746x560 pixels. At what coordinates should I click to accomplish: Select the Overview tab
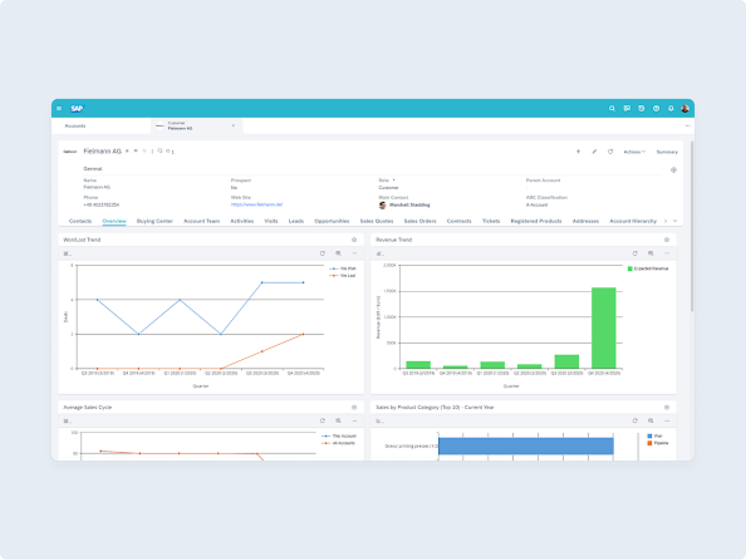pyautogui.click(x=114, y=221)
